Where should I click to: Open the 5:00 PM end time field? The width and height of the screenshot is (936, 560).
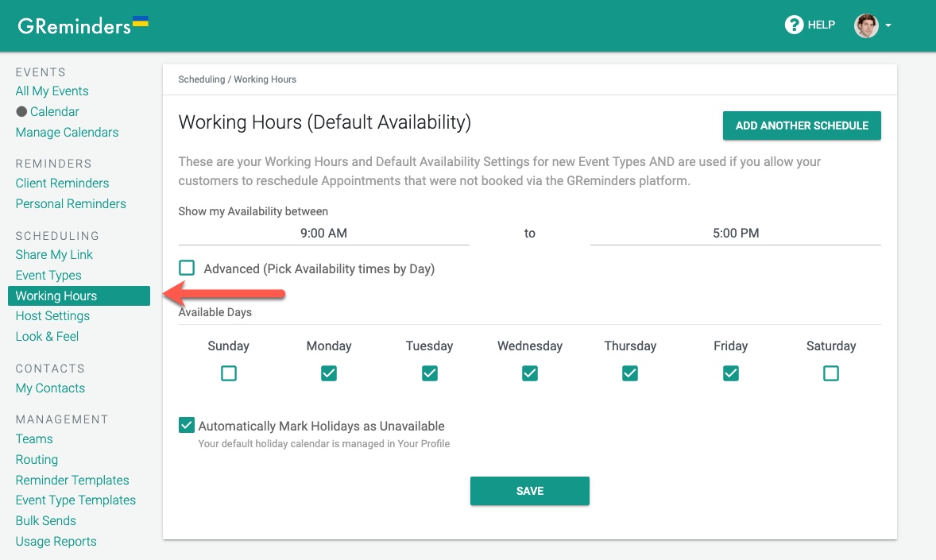735,233
